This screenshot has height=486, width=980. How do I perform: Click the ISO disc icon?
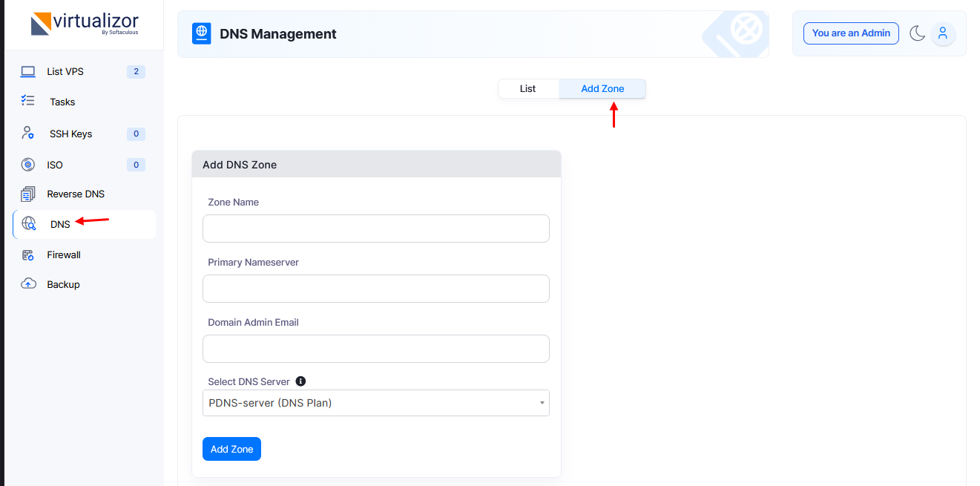[x=28, y=165]
